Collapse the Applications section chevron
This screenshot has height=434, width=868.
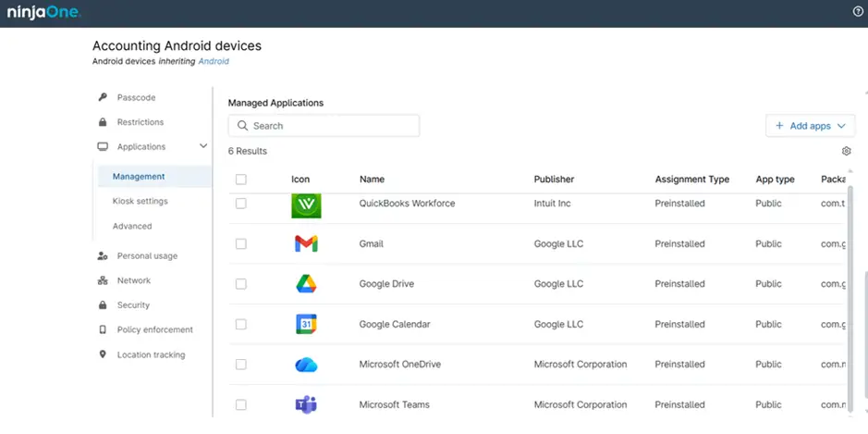tap(203, 146)
